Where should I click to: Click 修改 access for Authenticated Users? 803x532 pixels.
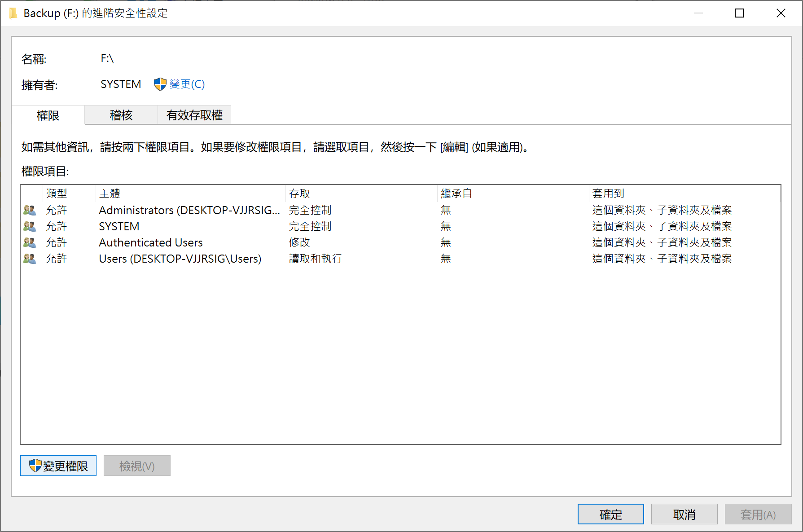pyautogui.click(x=299, y=242)
